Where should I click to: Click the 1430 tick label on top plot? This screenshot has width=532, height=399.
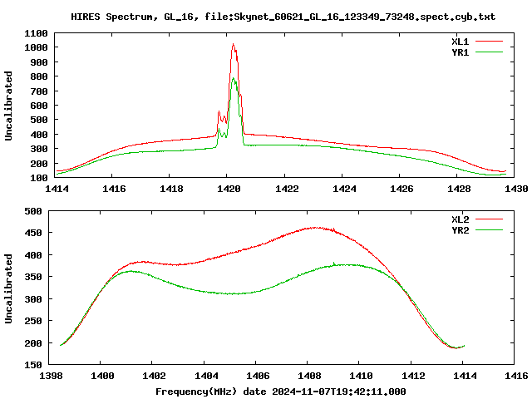coord(516,189)
